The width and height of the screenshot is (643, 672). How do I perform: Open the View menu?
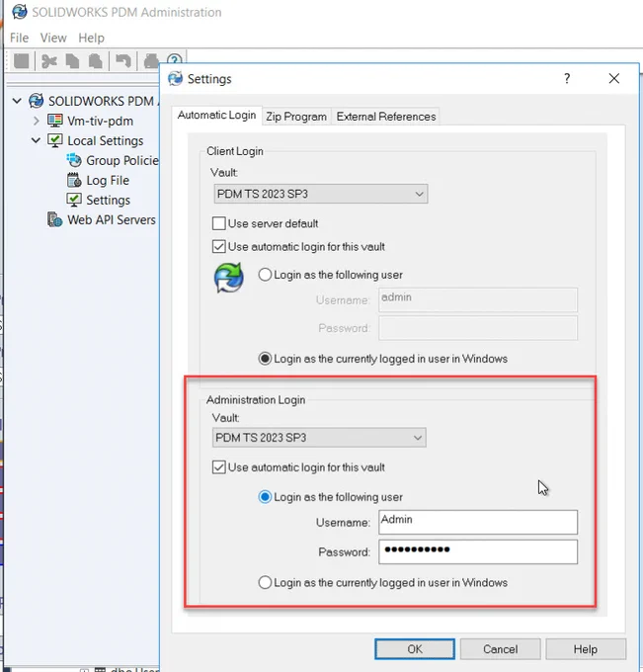(53, 38)
